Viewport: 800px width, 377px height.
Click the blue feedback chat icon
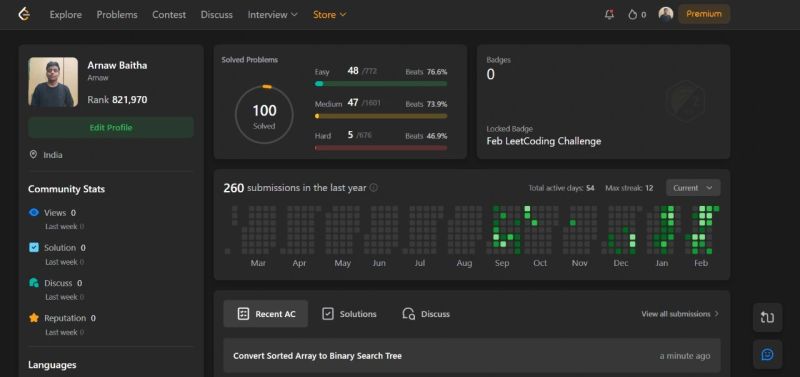click(x=767, y=354)
